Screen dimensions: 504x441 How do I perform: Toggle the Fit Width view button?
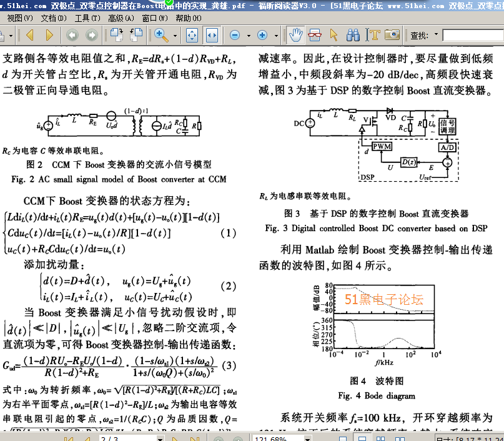[x=212, y=35]
